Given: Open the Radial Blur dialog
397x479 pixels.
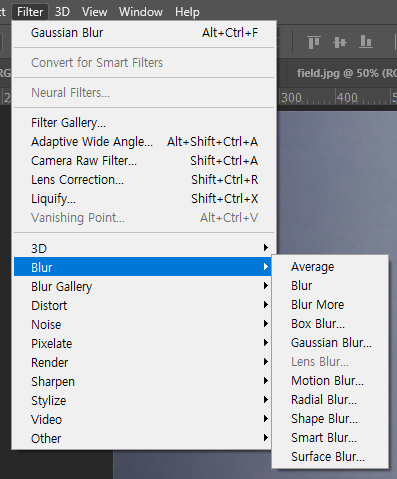Looking at the screenshot, I should pyautogui.click(x=330, y=399).
